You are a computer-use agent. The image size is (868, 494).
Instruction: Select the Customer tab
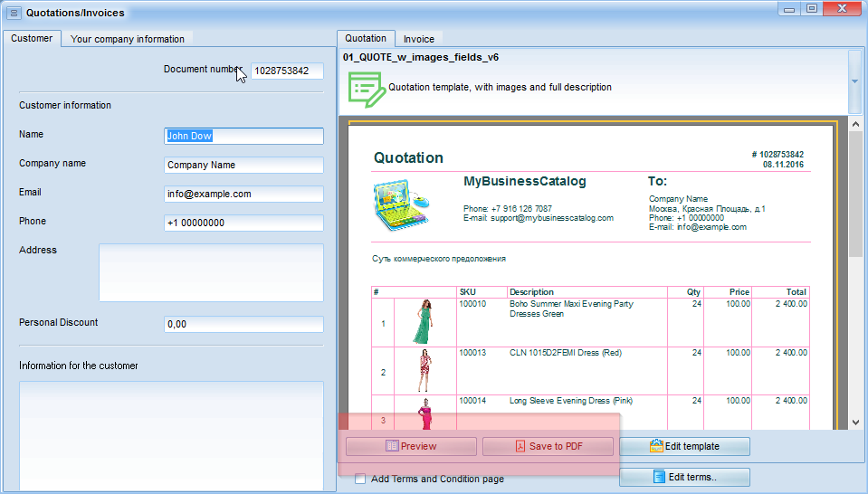[32, 38]
